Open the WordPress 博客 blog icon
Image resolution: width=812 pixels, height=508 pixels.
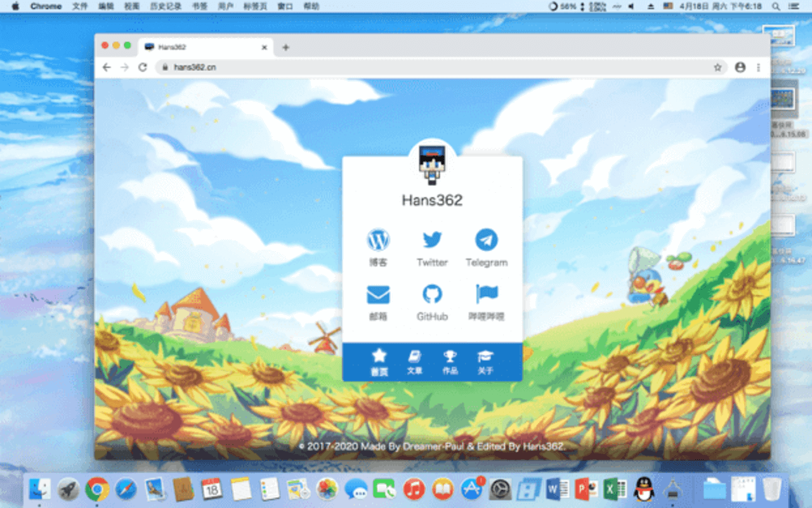pos(378,240)
